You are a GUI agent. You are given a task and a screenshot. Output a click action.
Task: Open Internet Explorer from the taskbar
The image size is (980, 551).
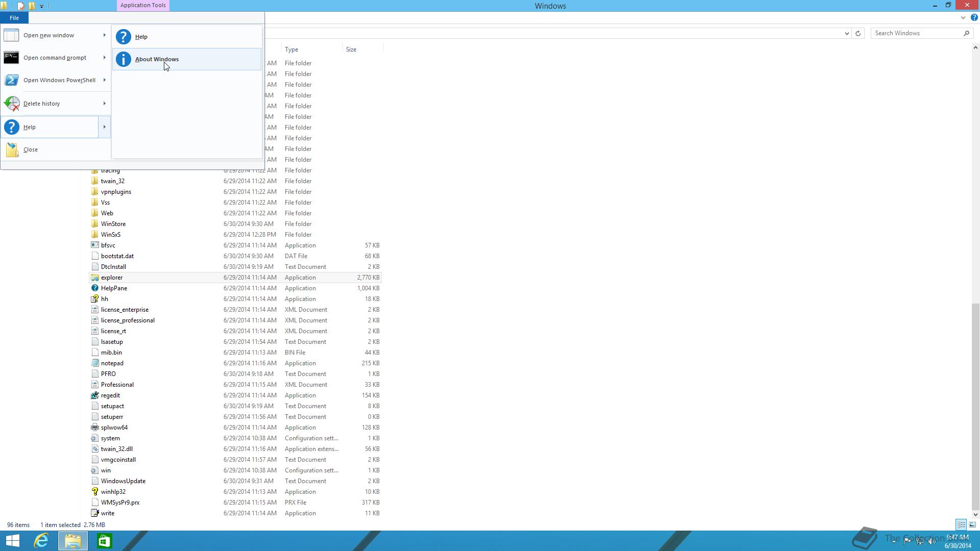pyautogui.click(x=41, y=541)
